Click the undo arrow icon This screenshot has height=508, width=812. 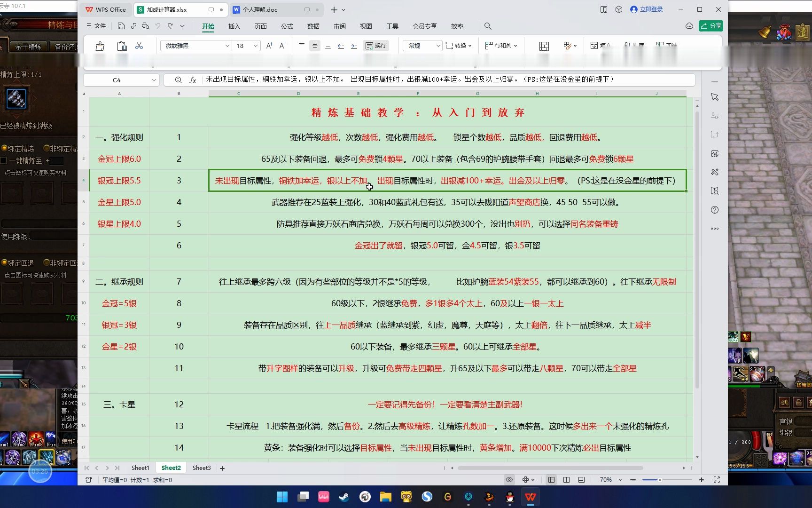point(158,26)
